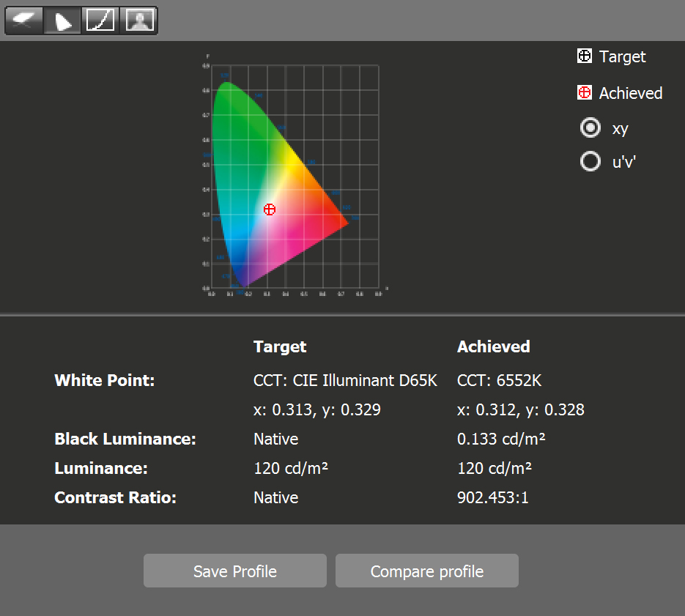Viewport: 685px width, 616px height.
Task: Select the 902.453:1 contrast ratio value
Action: coord(492,498)
